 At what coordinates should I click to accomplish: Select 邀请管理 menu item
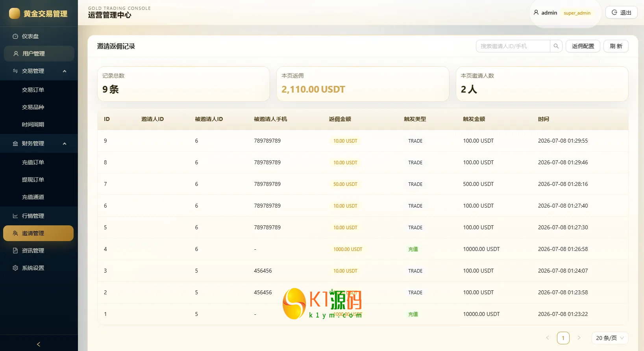click(x=39, y=233)
